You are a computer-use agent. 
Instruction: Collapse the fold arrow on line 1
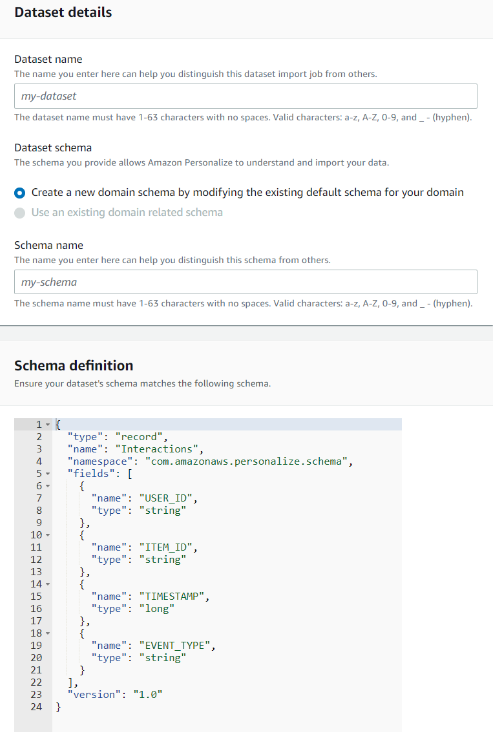click(x=48, y=425)
